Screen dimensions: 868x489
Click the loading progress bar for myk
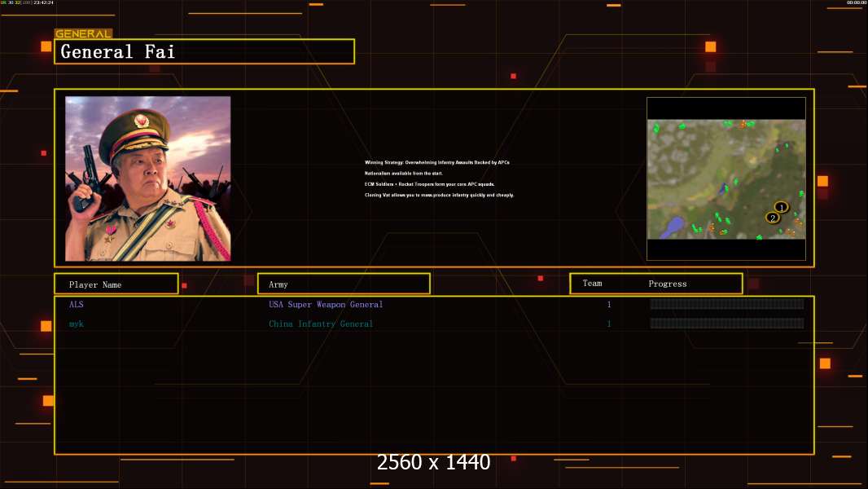pyautogui.click(x=727, y=324)
